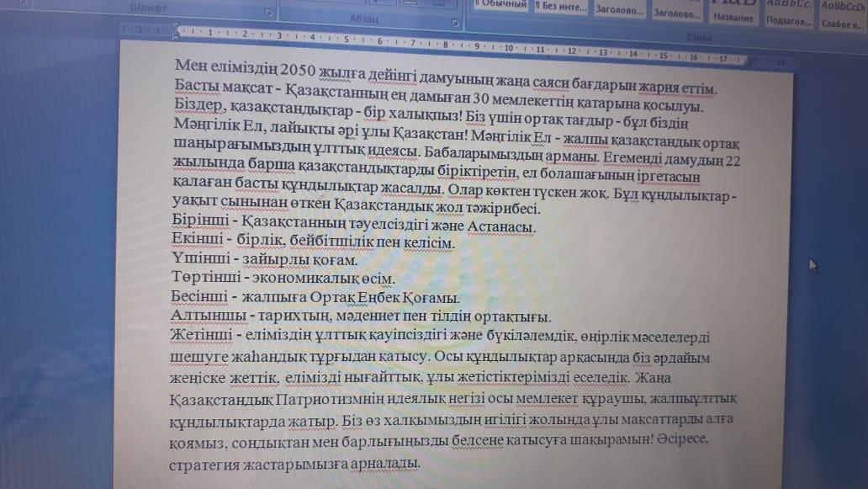
Task: Click the word 'стратегия' in last line
Action: pyautogui.click(x=204, y=465)
